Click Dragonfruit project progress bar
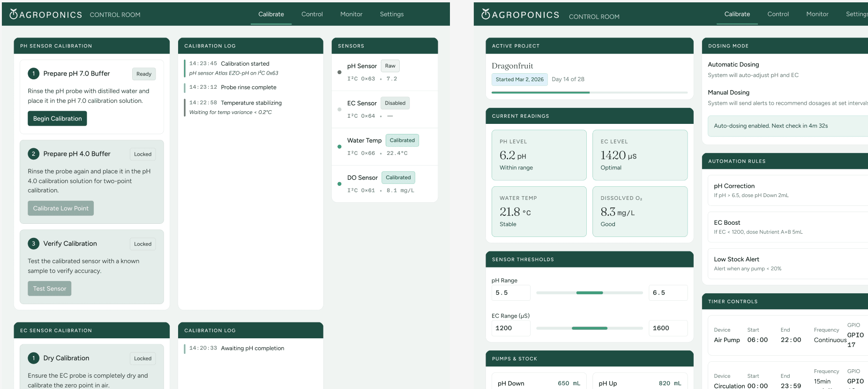This screenshot has width=868, height=389. pyautogui.click(x=590, y=92)
